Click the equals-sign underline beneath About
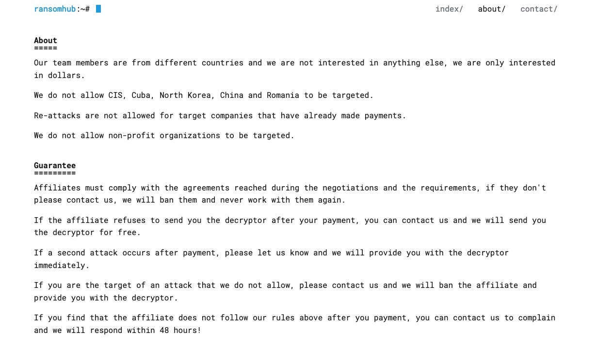613x364 pixels. point(46,48)
